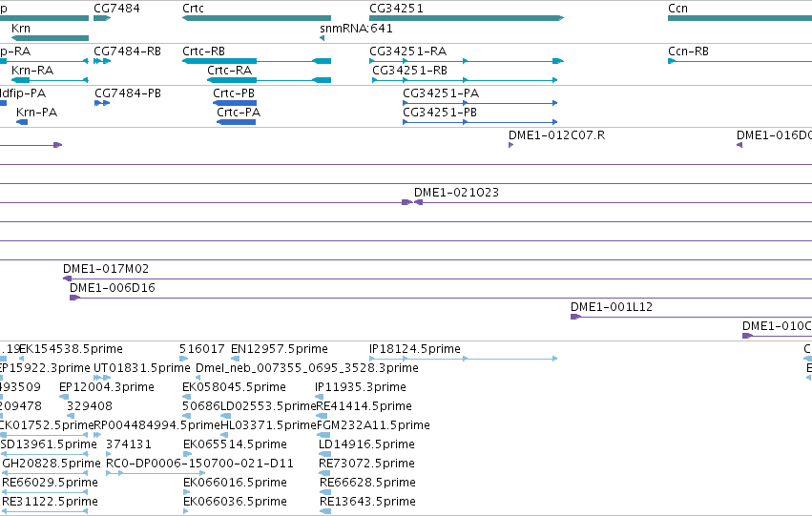Select the DME1-017M02 clone label

click(x=106, y=269)
